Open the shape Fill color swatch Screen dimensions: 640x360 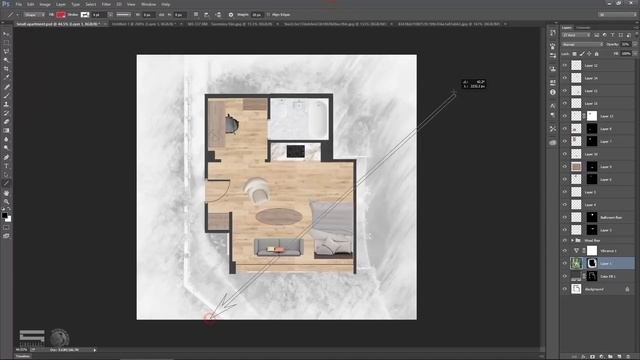60,15
